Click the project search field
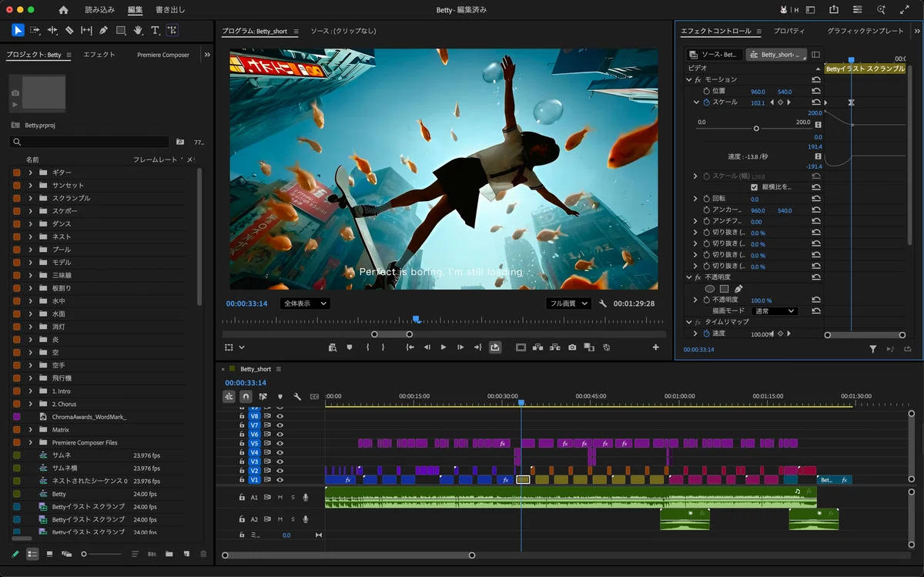 [89, 143]
